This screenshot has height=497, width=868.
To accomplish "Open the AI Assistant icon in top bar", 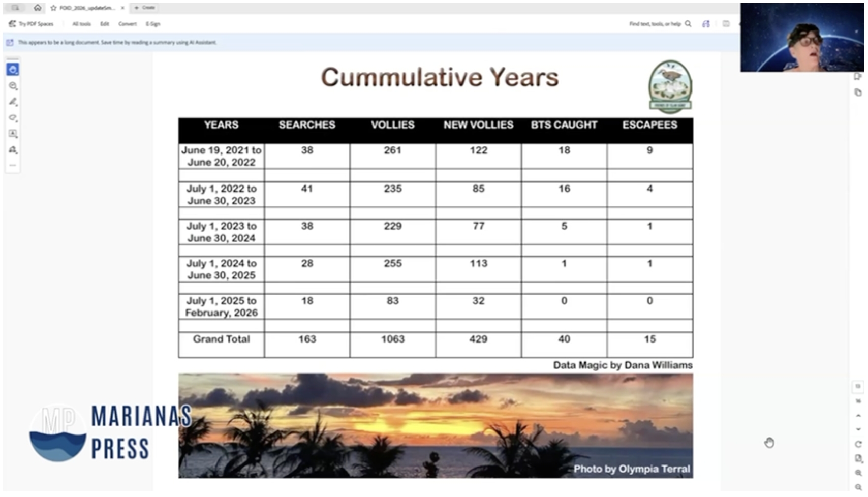I will tap(706, 24).
